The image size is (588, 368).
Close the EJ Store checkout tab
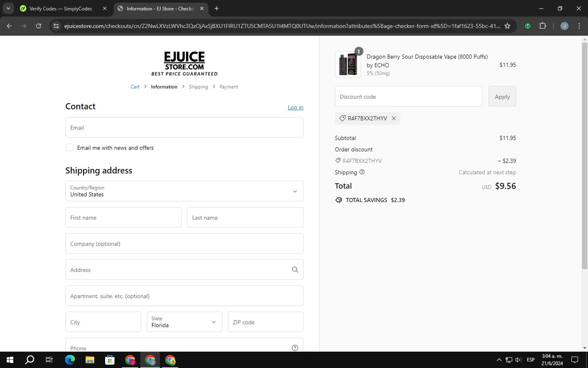pos(202,8)
